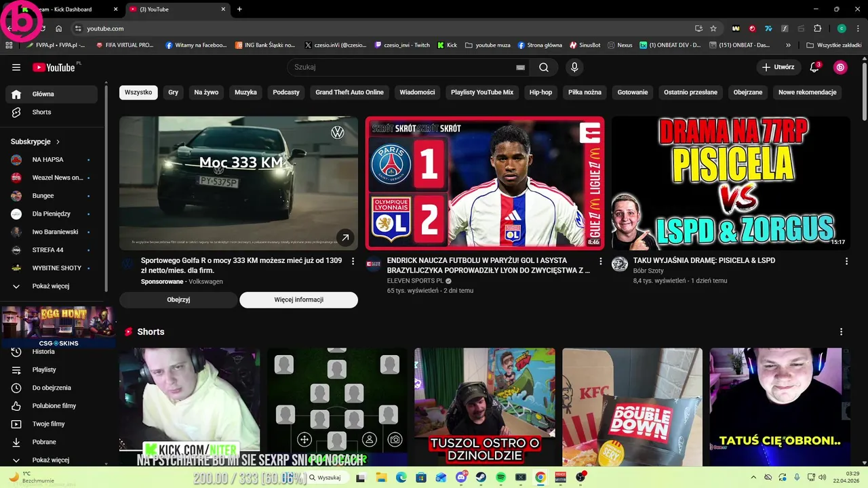Open the Wszystkie zakładki bookmarks folder

834,45
